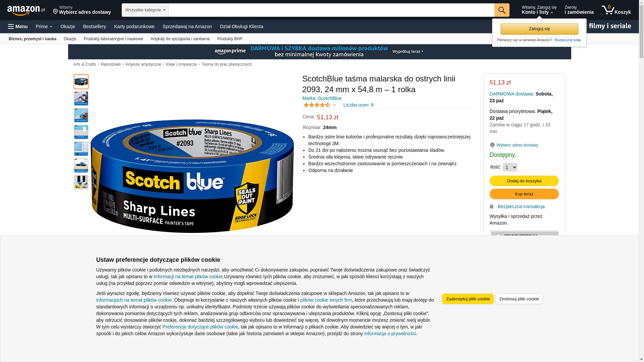Click Zaakceptuj pliki cookie button
Screen dimensions: 644x362
(468, 299)
